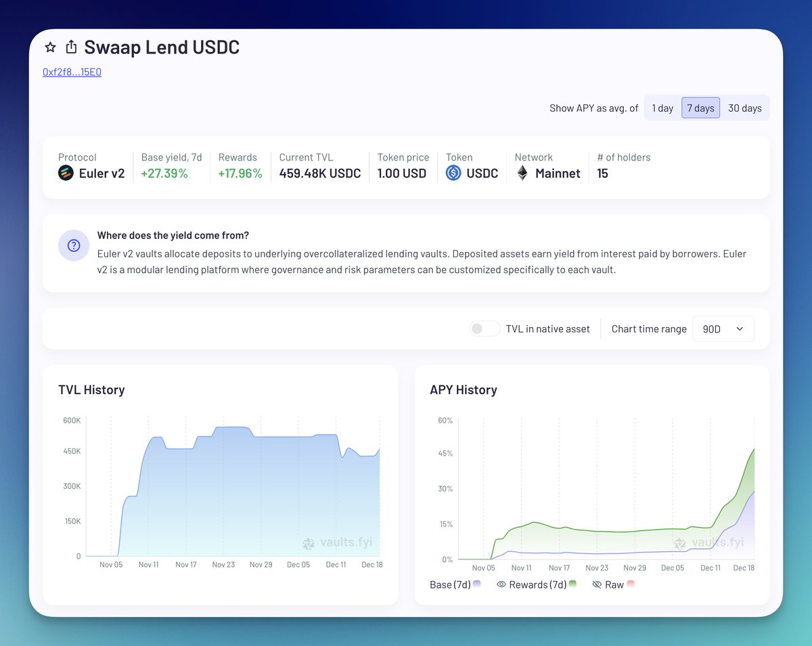Select 1 day APY average
812x646 pixels.
coord(662,108)
